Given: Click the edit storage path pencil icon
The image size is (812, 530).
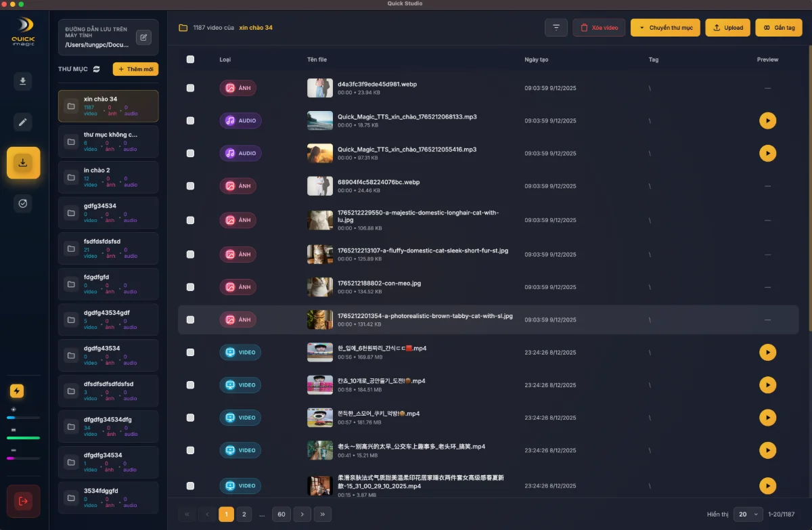Looking at the screenshot, I should point(143,37).
